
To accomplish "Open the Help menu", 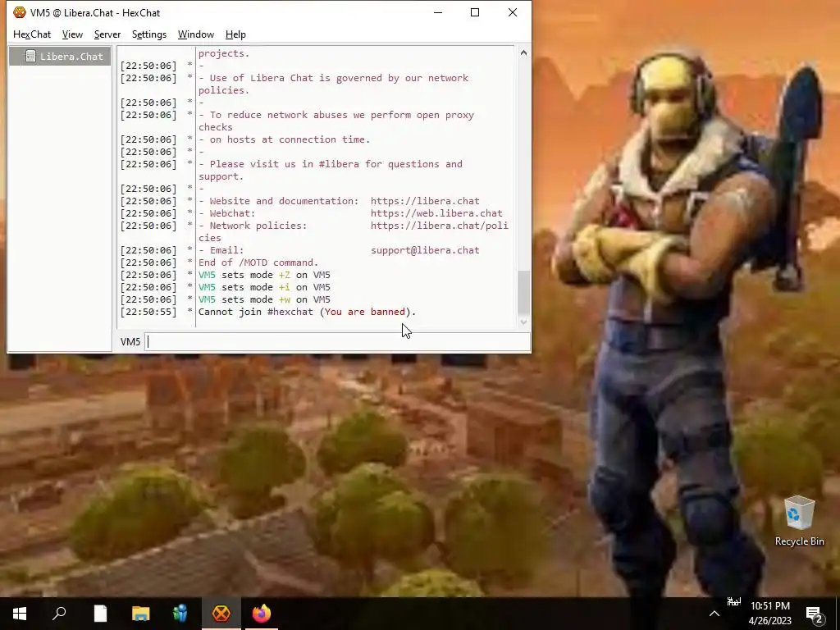I will click(x=235, y=34).
